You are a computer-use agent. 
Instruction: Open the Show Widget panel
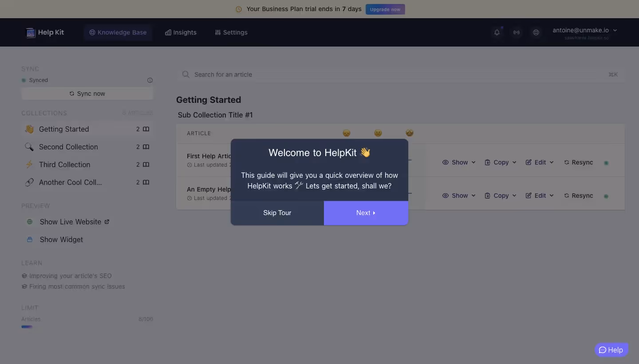pyautogui.click(x=61, y=239)
